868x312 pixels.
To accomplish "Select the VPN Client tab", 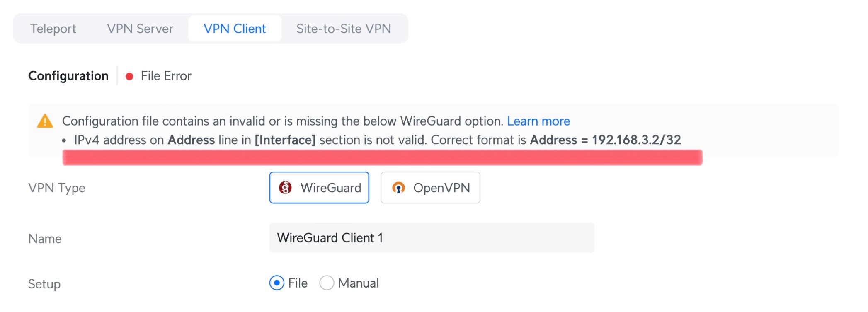I will (x=235, y=29).
